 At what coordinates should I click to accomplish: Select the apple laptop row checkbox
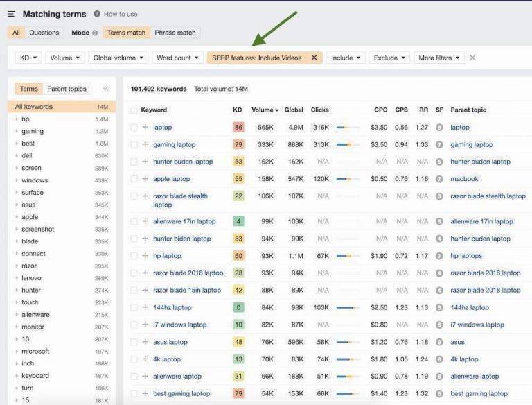click(134, 179)
